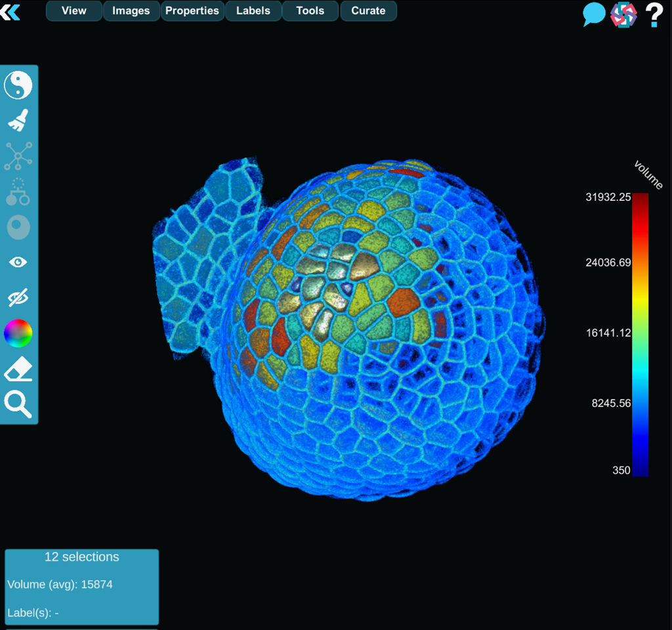Click the 350 minimum scale value

pyautogui.click(x=621, y=470)
